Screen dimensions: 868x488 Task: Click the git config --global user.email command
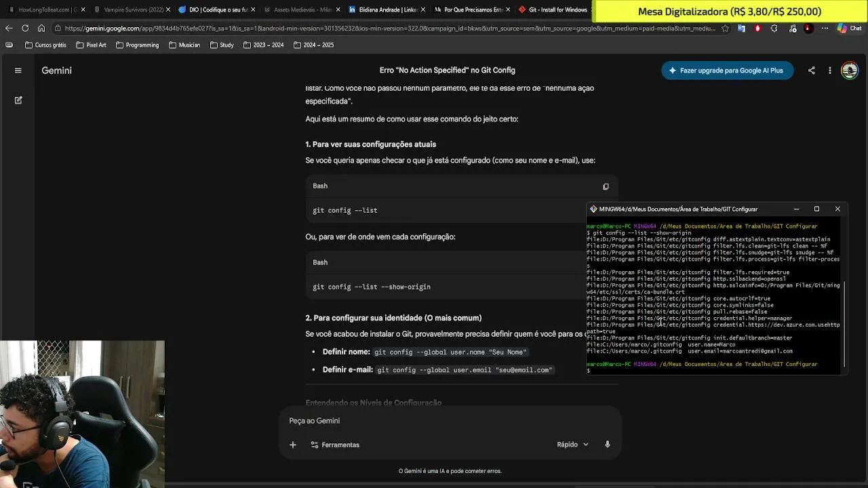pyautogui.click(x=465, y=370)
